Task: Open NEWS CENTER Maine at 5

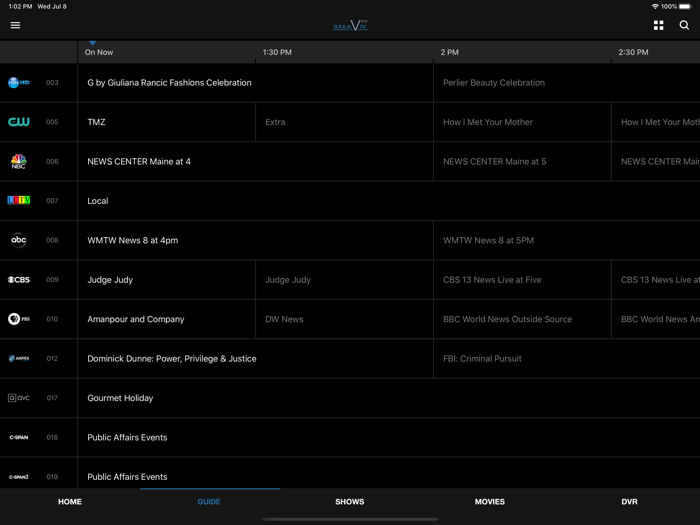Action: (522, 161)
